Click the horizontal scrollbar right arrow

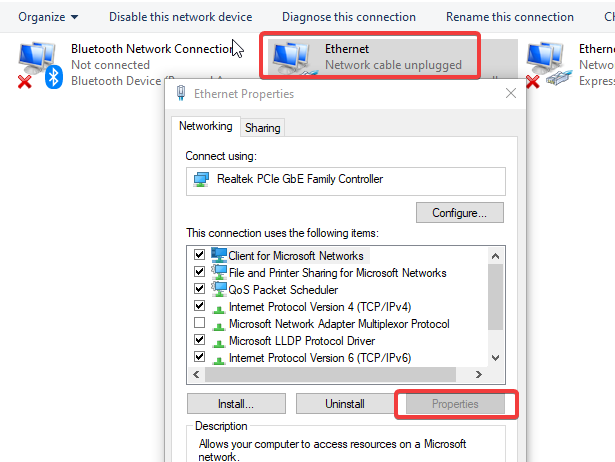pyautogui.click(x=479, y=375)
